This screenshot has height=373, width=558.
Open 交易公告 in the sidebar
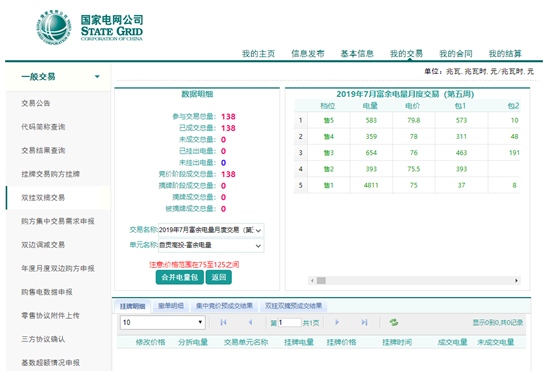click(x=36, y=104)
